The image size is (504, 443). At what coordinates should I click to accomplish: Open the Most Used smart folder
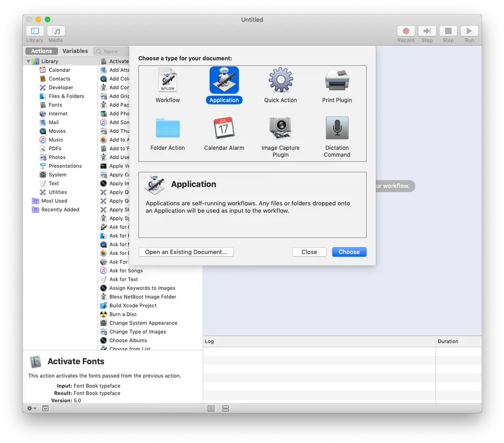(x=54, y=201)
